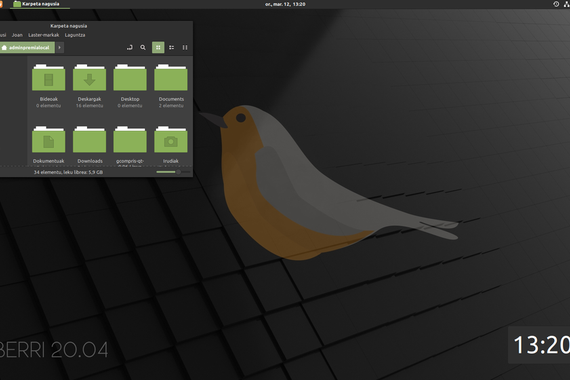Open the Laster-markak menu
This screenshot has height=380, width=570.
pyautogui.click(x=44, y=35)
